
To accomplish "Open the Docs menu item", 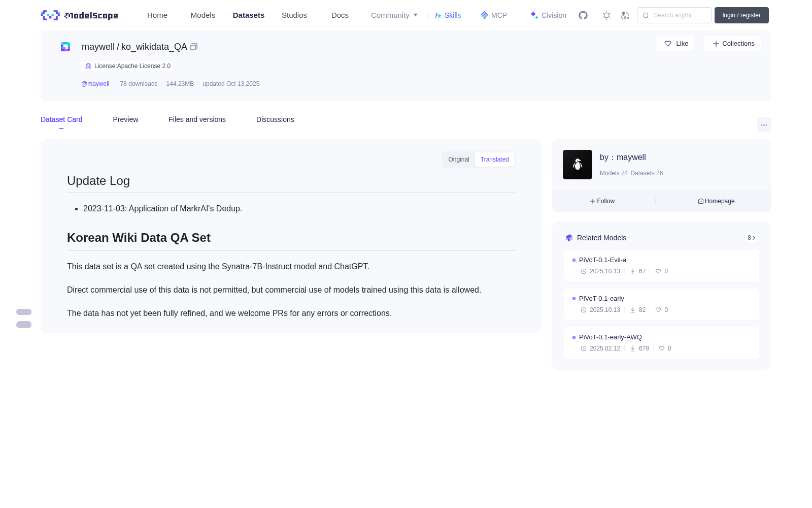I will point(340,15).
